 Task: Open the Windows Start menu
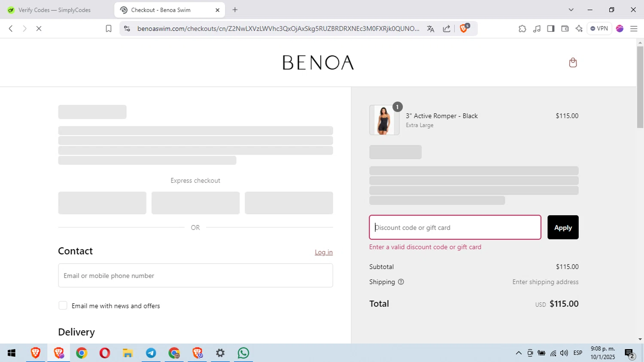12,353
